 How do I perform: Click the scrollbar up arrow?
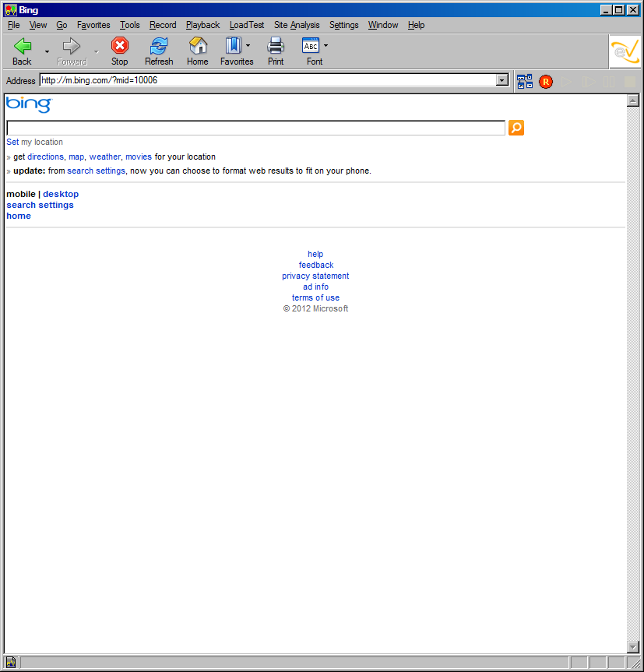[x=633, y=100]
